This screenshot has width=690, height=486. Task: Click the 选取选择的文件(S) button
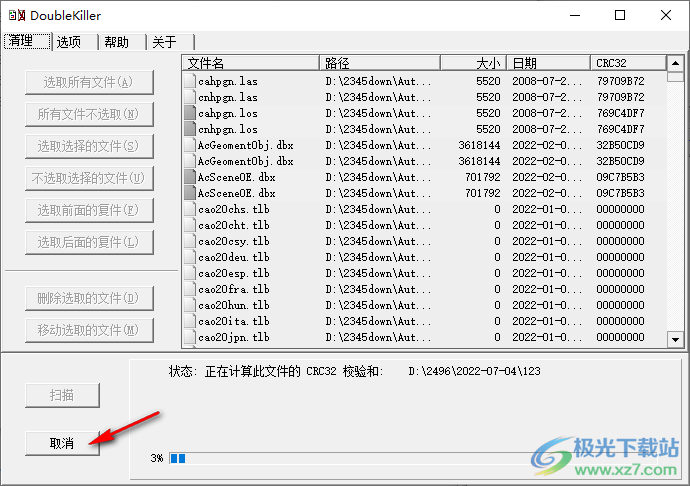tap(89, 146)
